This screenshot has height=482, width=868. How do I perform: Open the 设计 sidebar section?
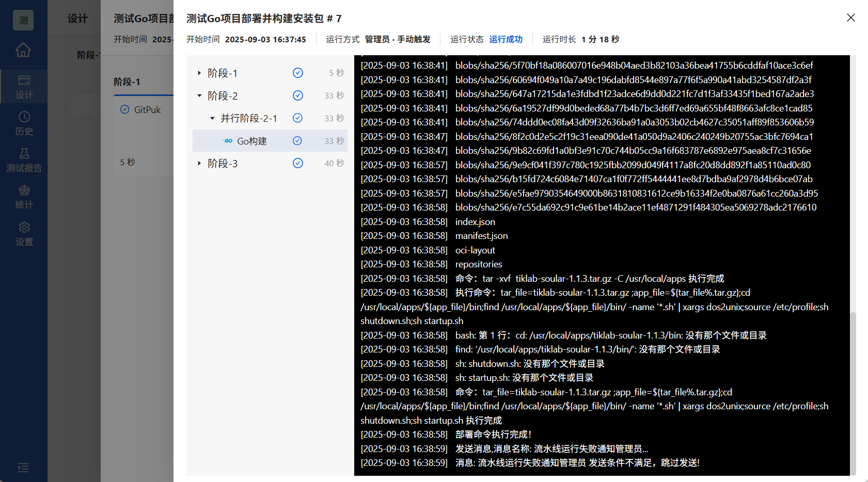tap(24, 87)
